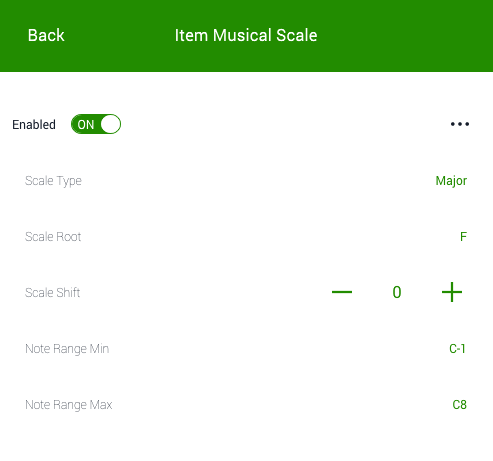Click the Note Range Max label

tap(69, 405)
